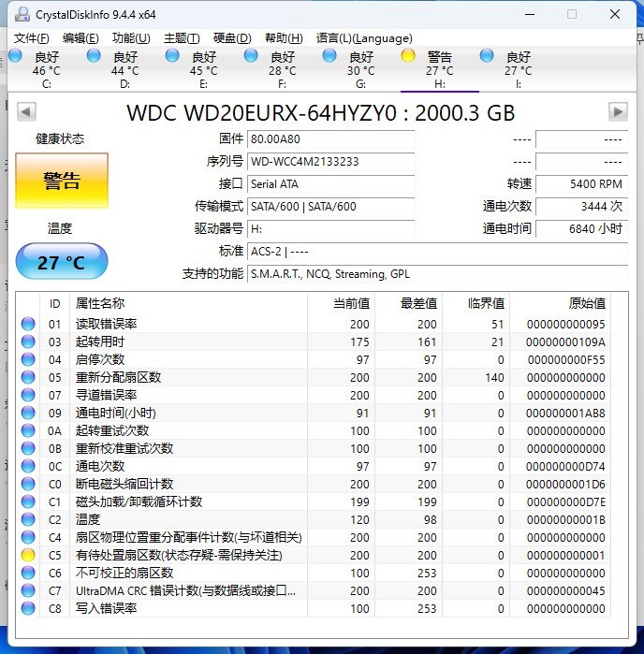This screenshot has height=654, width=644.
Task: Click yellow caution icon for C5 row
Action: coord(28,555)
